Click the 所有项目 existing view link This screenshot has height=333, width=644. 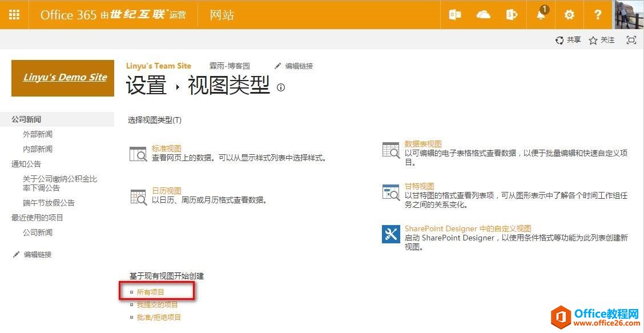151,292
